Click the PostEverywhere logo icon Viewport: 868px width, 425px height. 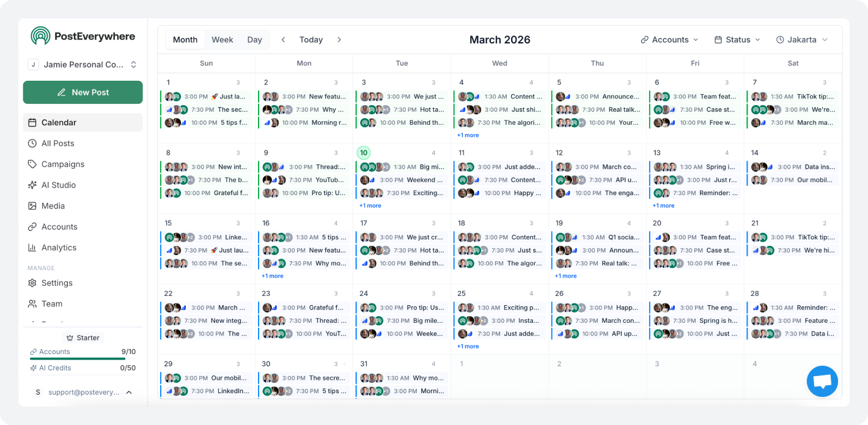tap(40, 36)
